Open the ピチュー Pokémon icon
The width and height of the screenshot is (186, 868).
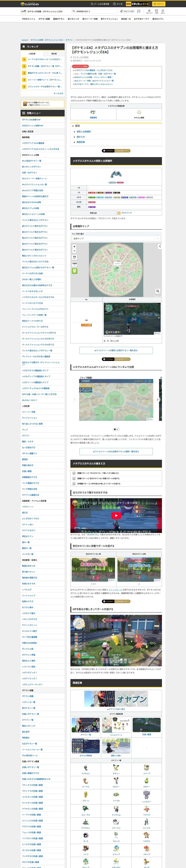(x=116, y=768)
